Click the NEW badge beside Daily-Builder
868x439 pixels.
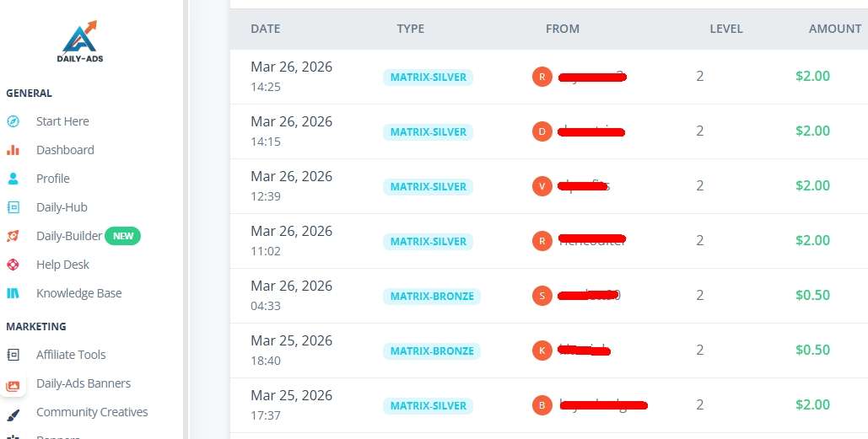pos(123,236)
